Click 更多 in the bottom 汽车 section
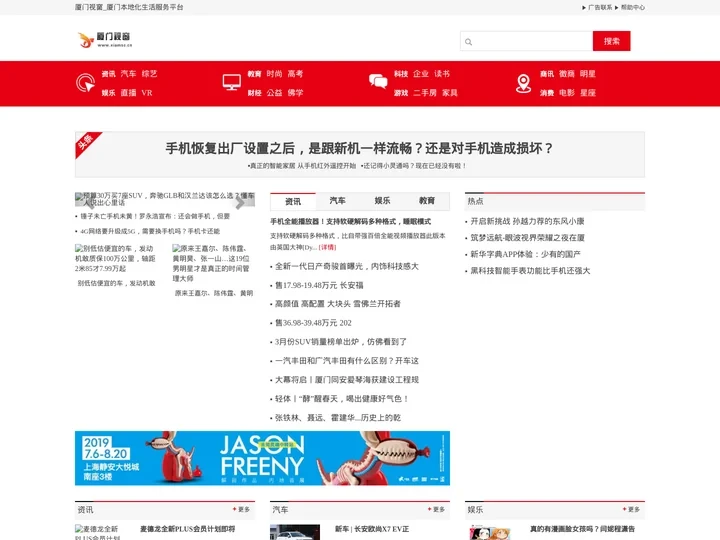The image size is (720, 540). pyautogui.click(x=437, y=509)
